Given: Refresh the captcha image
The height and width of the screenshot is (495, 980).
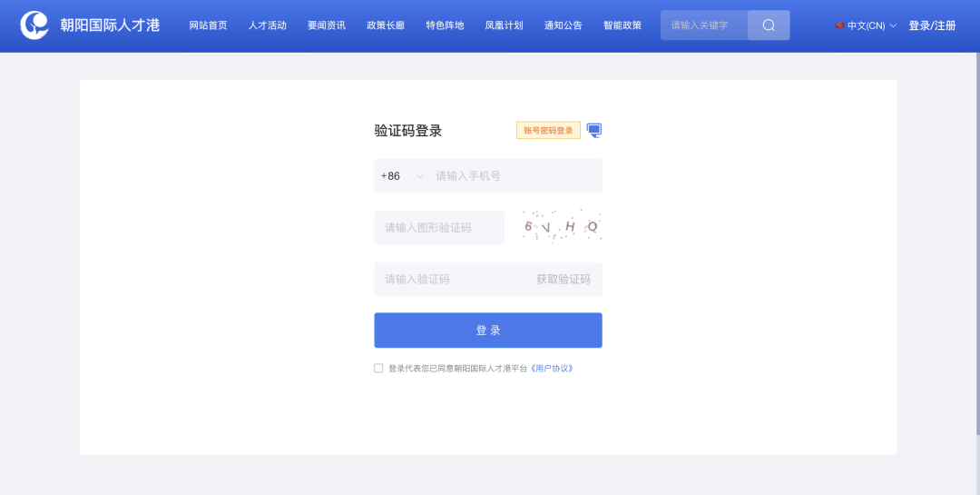Looking at the screenshot, I should (x=562, y=227).
